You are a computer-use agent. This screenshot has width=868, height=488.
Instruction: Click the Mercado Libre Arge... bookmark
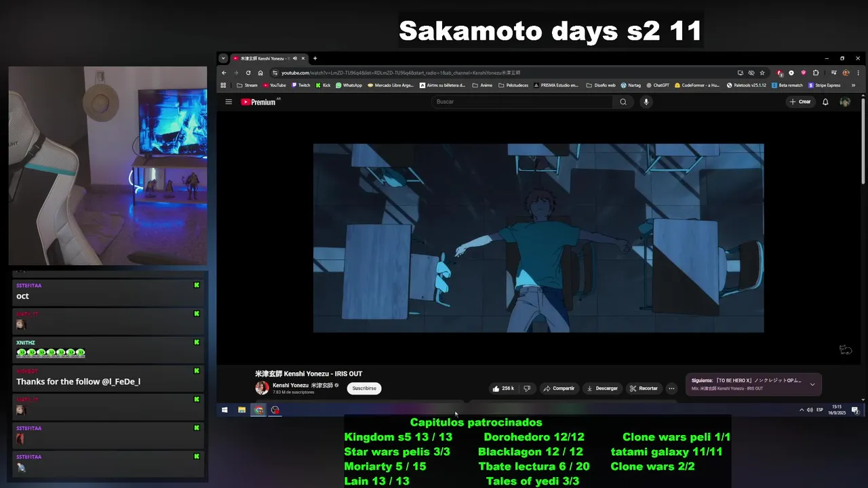pos(389,85)
